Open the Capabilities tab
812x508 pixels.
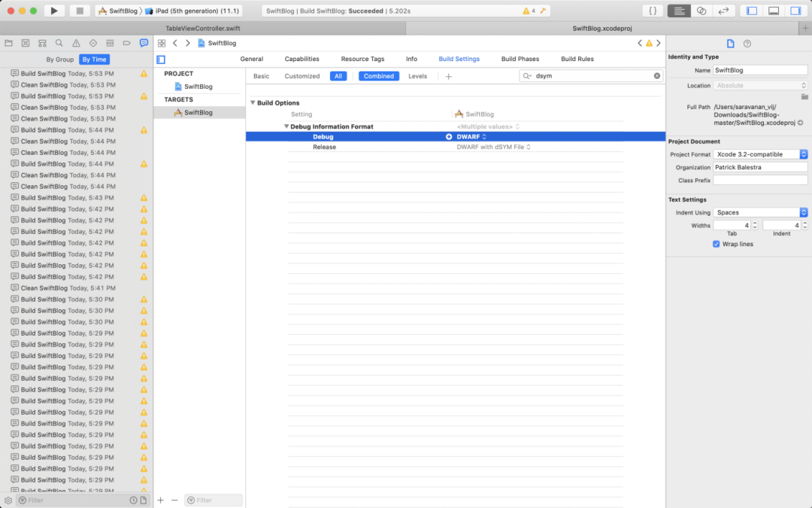coord(302,59)
